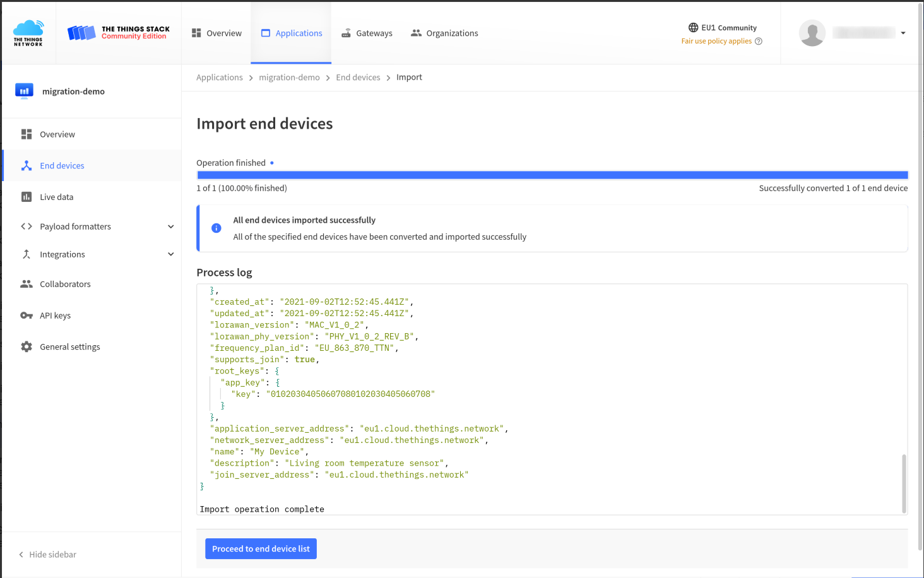Click the sidebar Overview dashboard icon
This screenshot has height=578, width=924.
[x=27, y=134]
